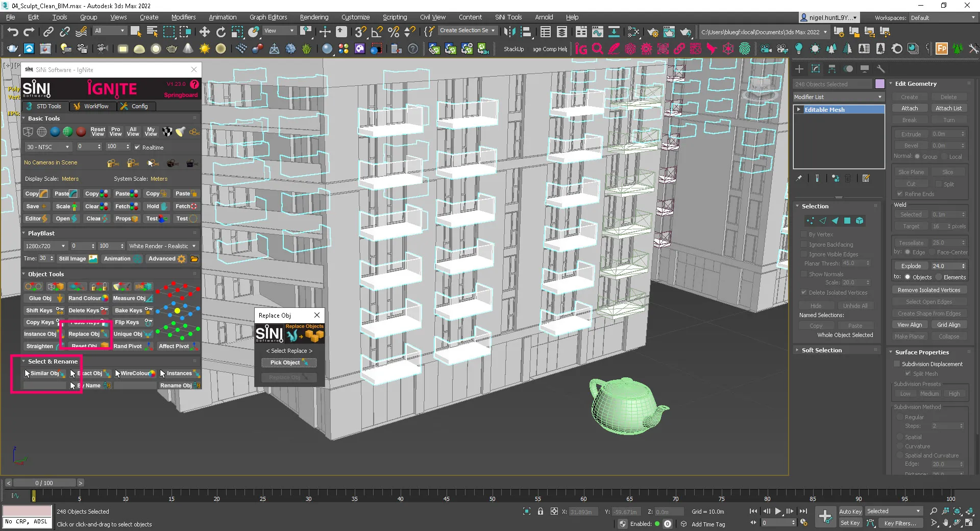Click the purple object color swatch
This screenshot has width=980, height=531.
click(x=879, y=84)
